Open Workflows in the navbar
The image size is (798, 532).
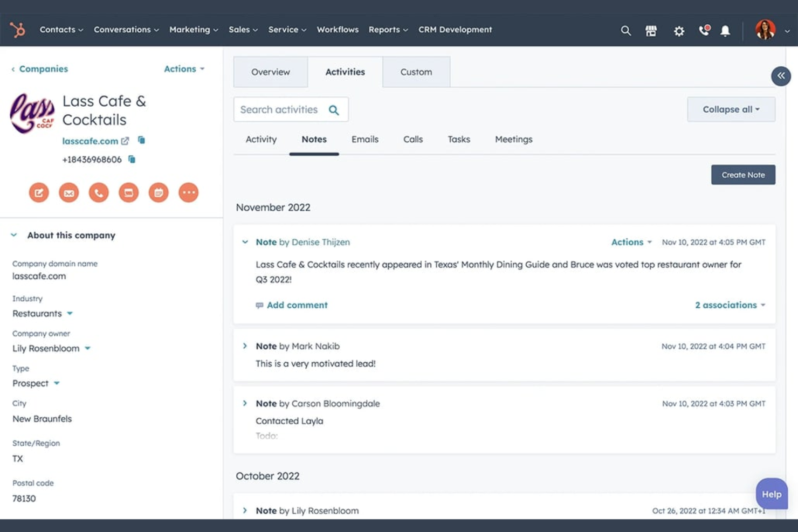[338, 30]
